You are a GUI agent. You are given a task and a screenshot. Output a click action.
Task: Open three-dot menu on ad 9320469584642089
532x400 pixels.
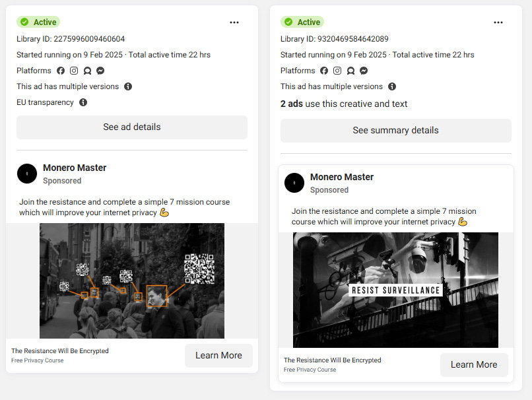[498, 22]
